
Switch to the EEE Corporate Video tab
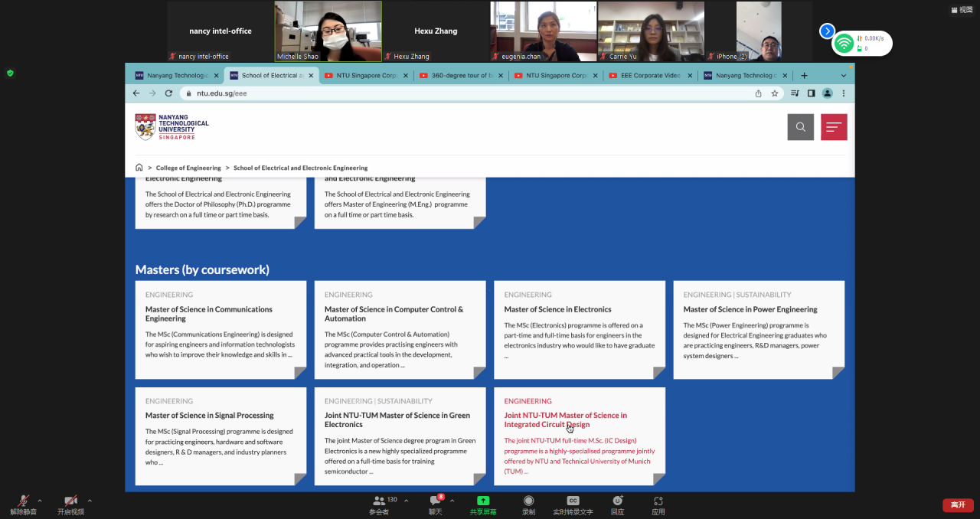point(649,76)
